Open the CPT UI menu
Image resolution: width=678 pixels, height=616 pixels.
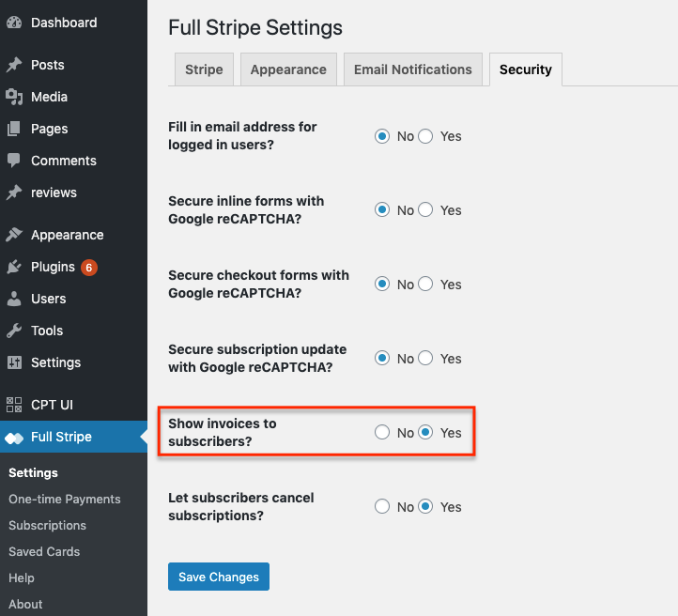pos(52,405)
